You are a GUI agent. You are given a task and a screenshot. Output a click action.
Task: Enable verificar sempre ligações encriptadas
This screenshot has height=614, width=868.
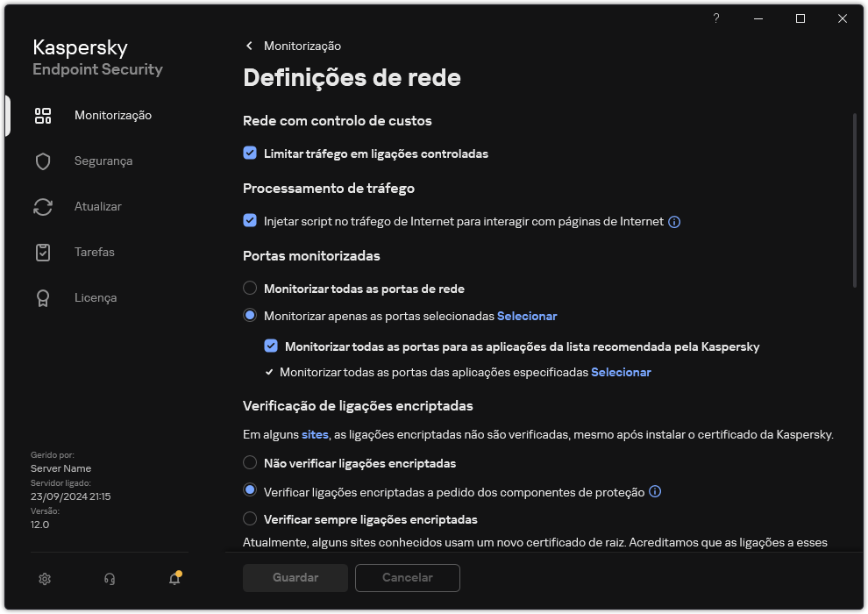pyautogui.click(x=249, y=519)
